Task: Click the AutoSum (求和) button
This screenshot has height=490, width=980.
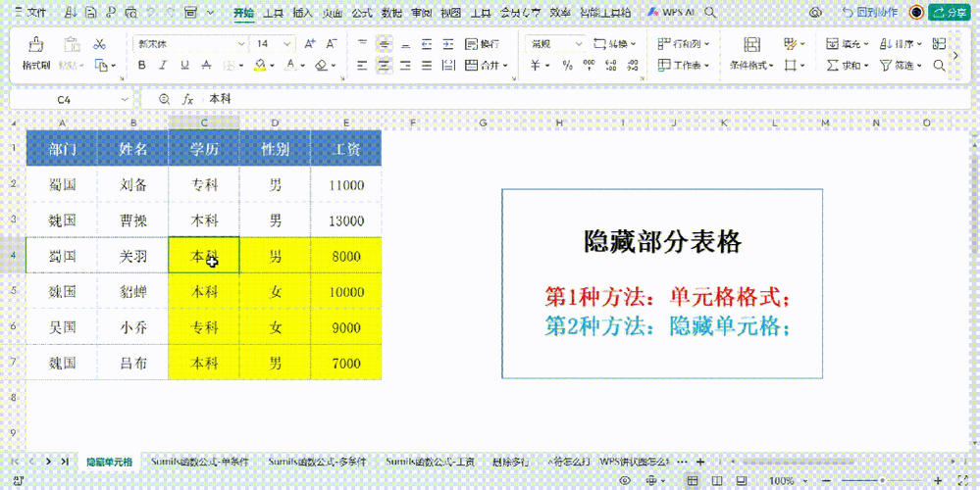Action: pos(849,65)
